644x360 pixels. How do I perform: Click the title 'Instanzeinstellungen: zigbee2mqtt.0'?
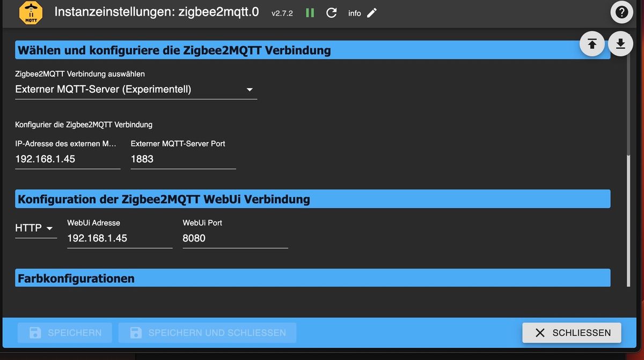click(x=156, y=12)
